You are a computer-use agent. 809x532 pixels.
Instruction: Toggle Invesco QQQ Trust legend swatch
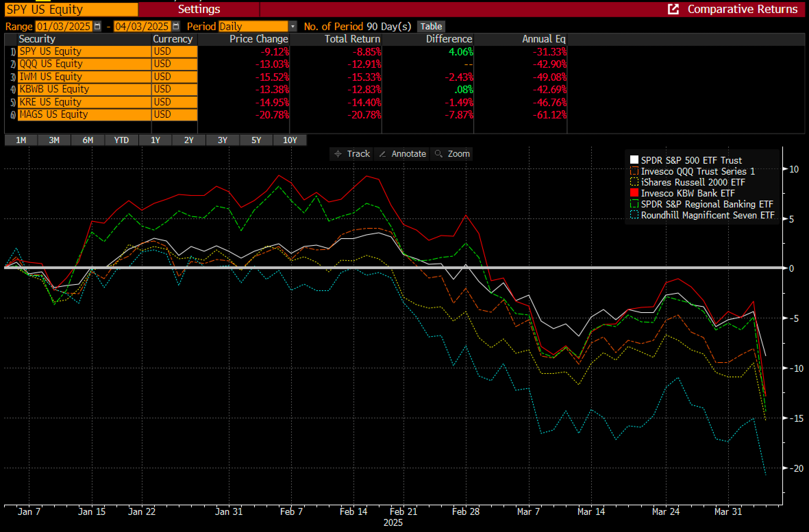coord(634,171)
